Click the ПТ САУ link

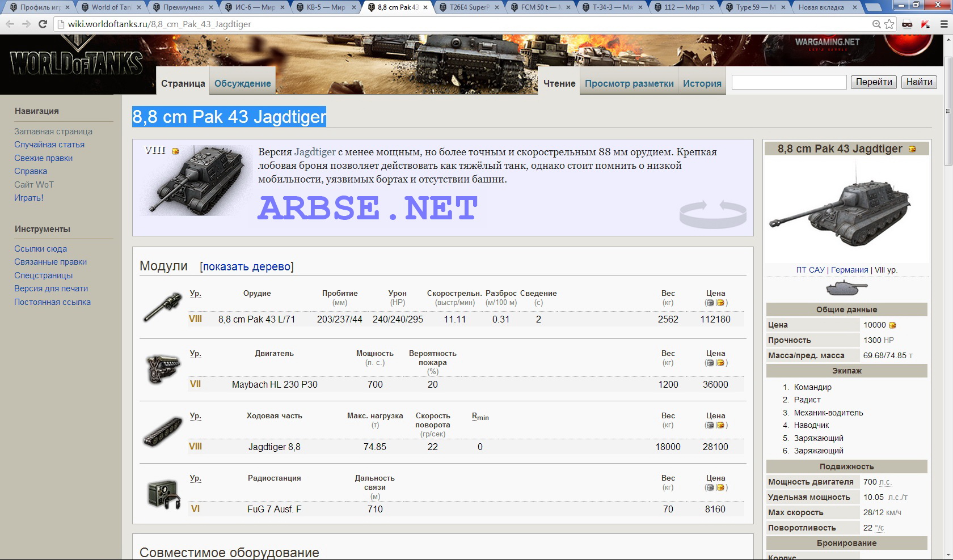tap(810, 270)
